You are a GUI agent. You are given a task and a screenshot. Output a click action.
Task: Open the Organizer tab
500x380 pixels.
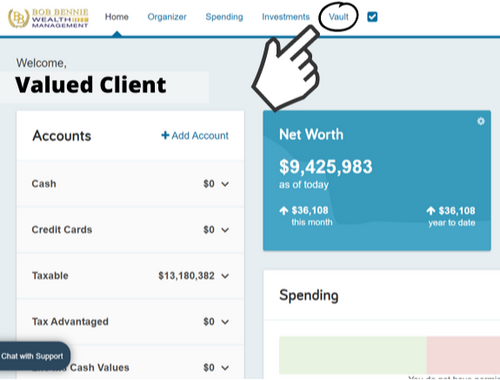167,17
